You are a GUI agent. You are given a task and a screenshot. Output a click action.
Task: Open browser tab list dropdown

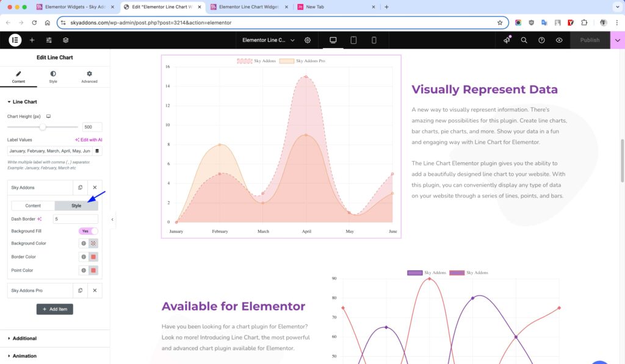point(618,7)
